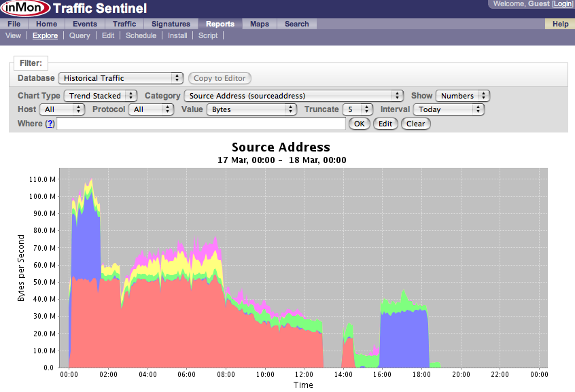Open the Show dropdown set to Numbers
This screenshot has height=392, width=575.
pyautogui.click(x=462, y=96)
